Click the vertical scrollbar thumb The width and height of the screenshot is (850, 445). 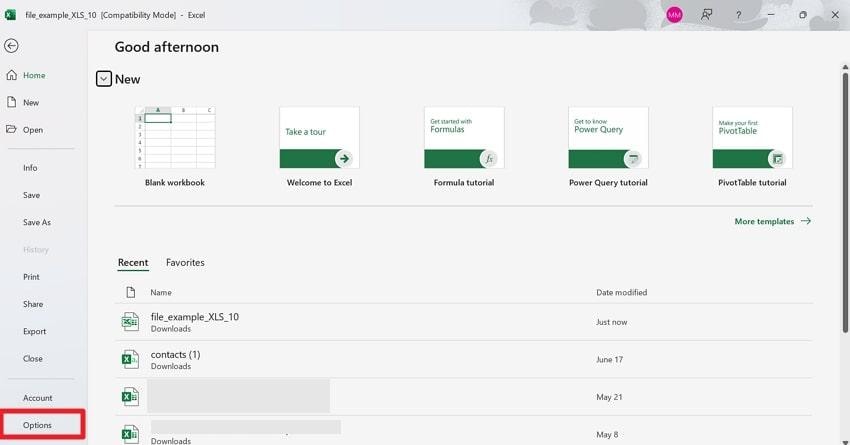point(845,202)
